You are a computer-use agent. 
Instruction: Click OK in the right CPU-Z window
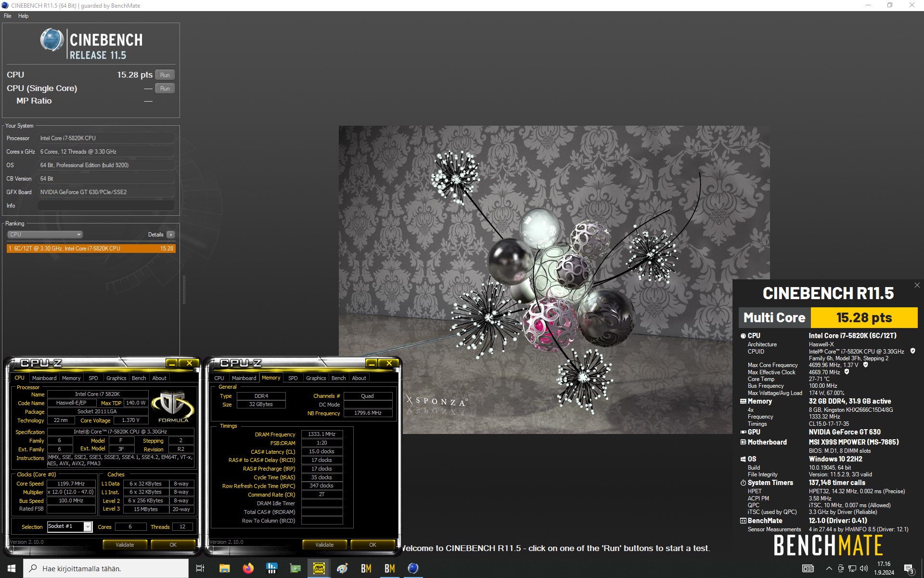tap(373, 545)
